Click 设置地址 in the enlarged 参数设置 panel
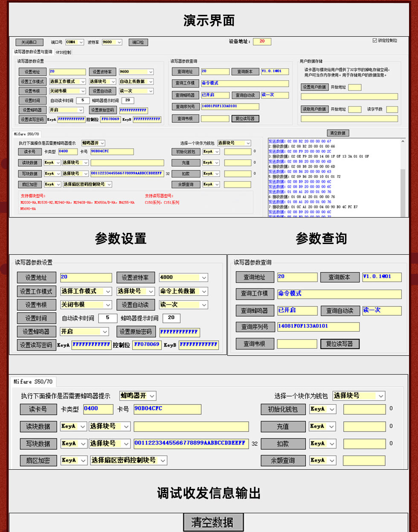The height and width of the screenshot is (532, 418). pos(36,278)
